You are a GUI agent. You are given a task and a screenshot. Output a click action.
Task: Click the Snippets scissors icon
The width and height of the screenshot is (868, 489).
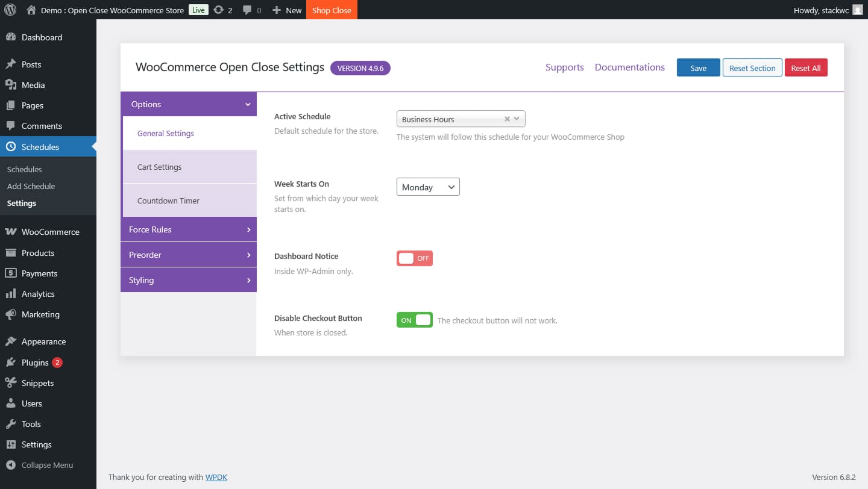(10, 383)
